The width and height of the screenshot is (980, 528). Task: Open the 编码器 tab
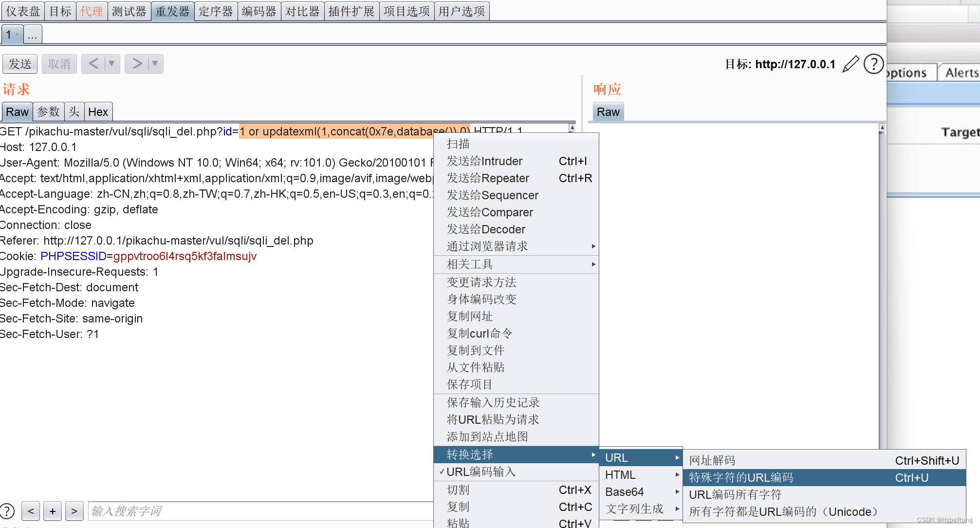pos(259,11)
